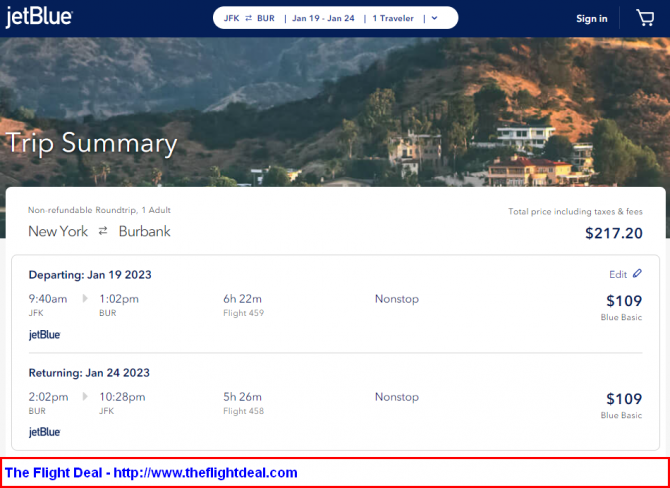Click 1:02pm arrival time
This screenshot has width=670, height=488.
tap(119, 299)
